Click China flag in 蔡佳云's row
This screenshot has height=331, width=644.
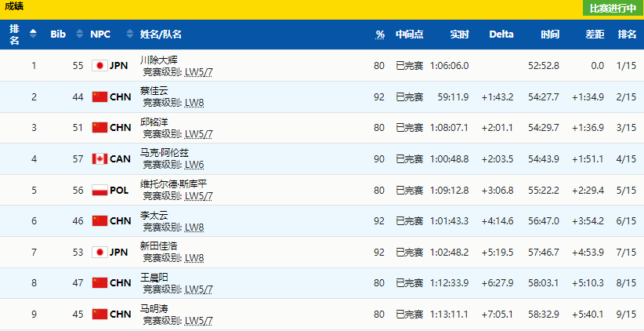click(x=99, y=97)
